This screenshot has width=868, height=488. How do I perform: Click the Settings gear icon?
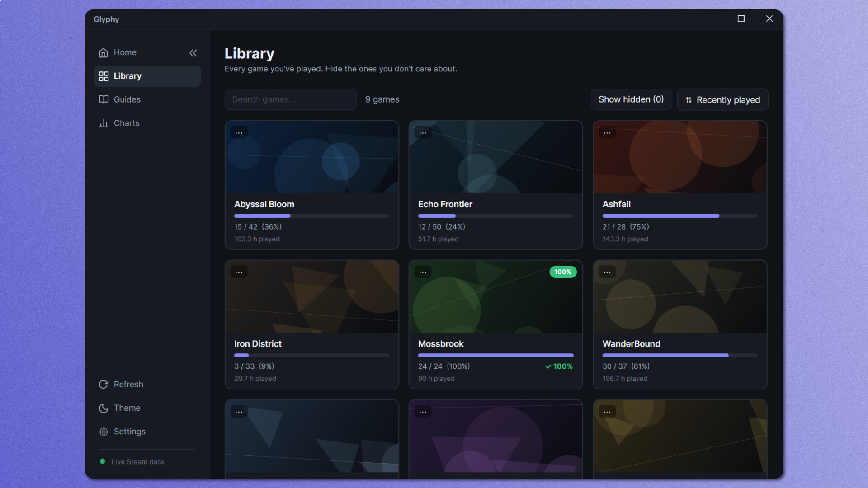(104, 432)
